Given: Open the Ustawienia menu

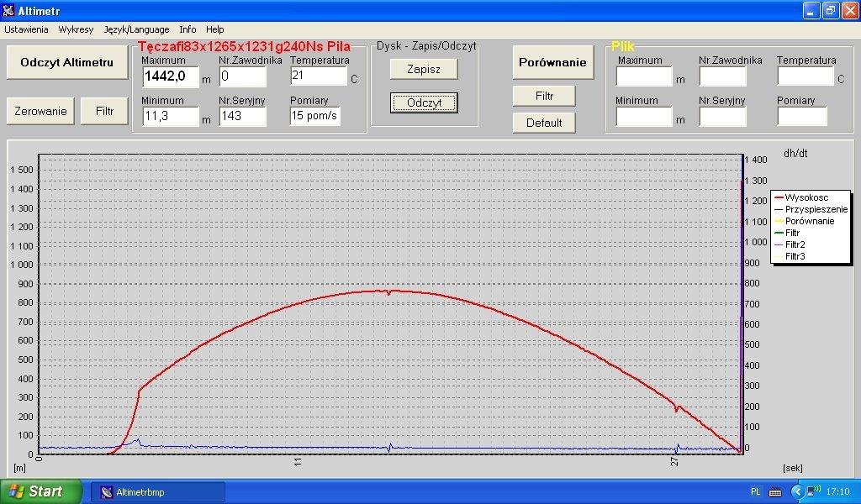Looking at the screenshot, I should [x=26, y=29].
